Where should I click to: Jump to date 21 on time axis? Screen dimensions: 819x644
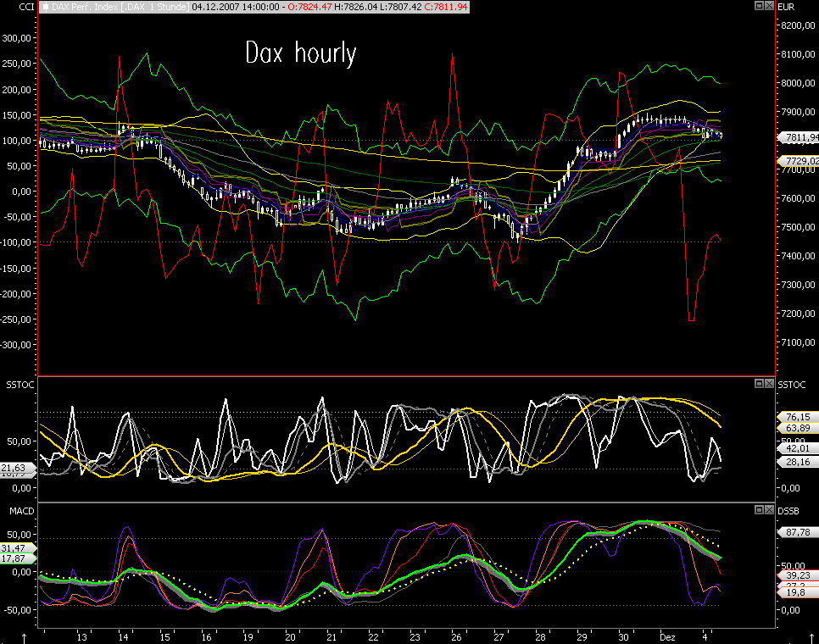tap(331, 637)
